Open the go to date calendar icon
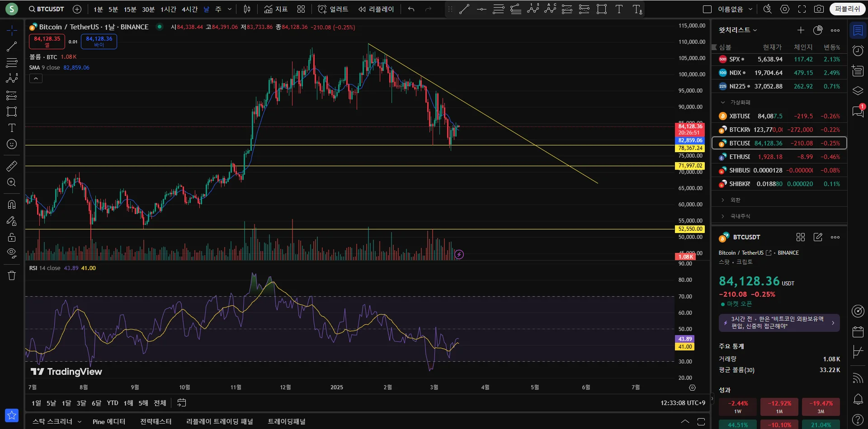Viewport: 868px width, 429px height. click(182, 403)
